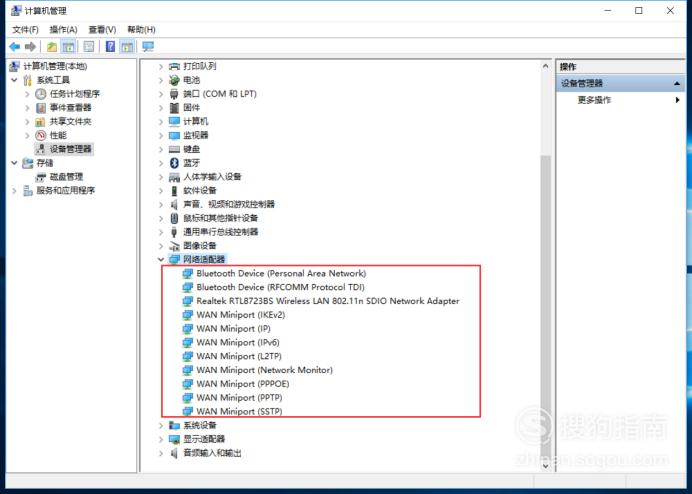Click the 通用串行总线控制器 USB icon
The width and height of the screenshot is (692, 494).
click(x=175, y=232)
